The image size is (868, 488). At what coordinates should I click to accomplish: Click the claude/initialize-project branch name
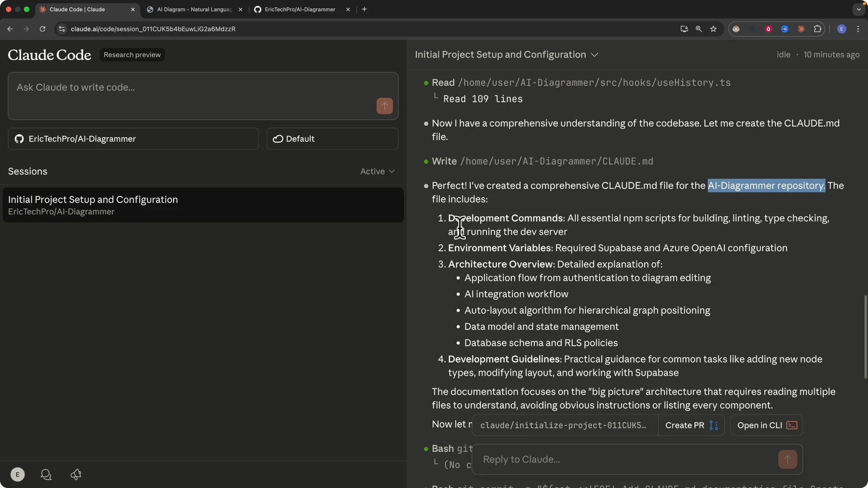564,425
